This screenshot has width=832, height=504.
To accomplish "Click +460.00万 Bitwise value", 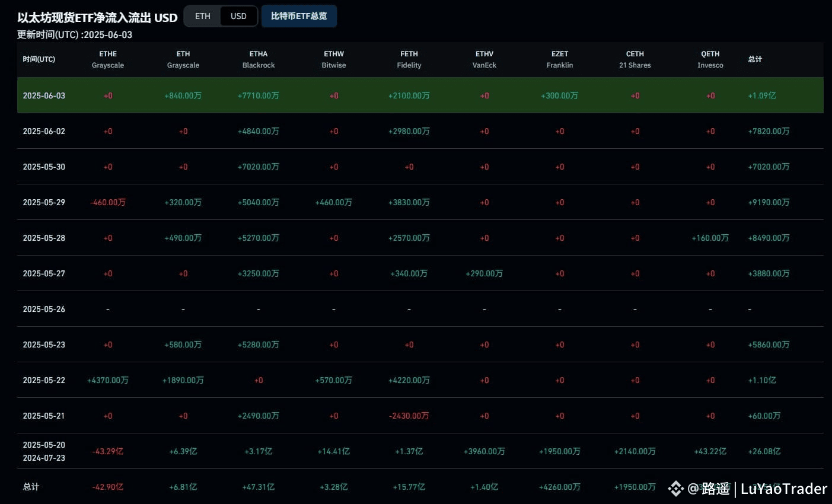I will point(334,202).
